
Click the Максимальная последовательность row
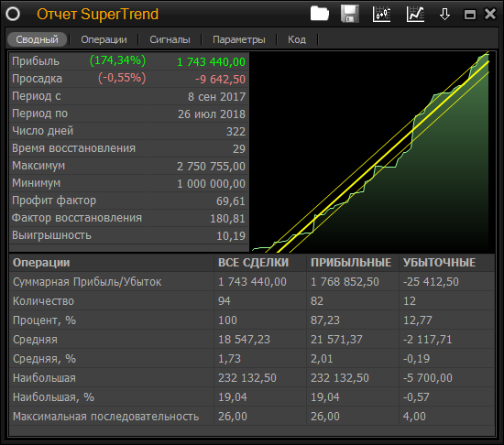pos(252,417)
